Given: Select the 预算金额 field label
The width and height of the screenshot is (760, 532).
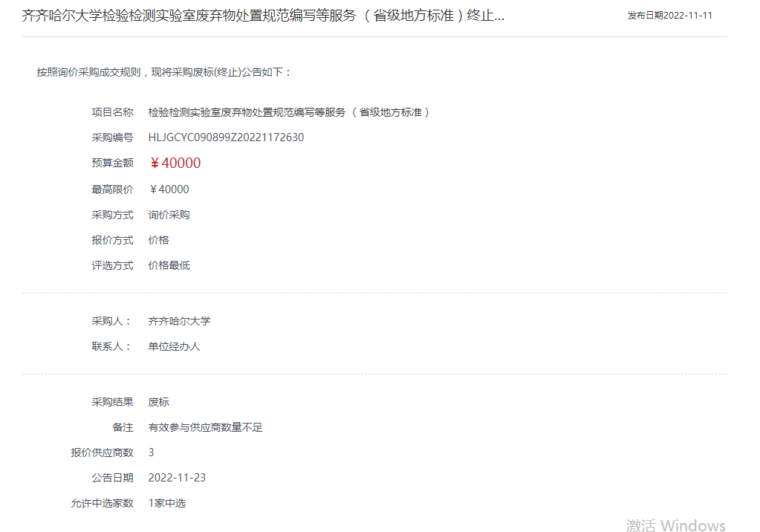Looking at the screenshot, I should tap(112, 163).
